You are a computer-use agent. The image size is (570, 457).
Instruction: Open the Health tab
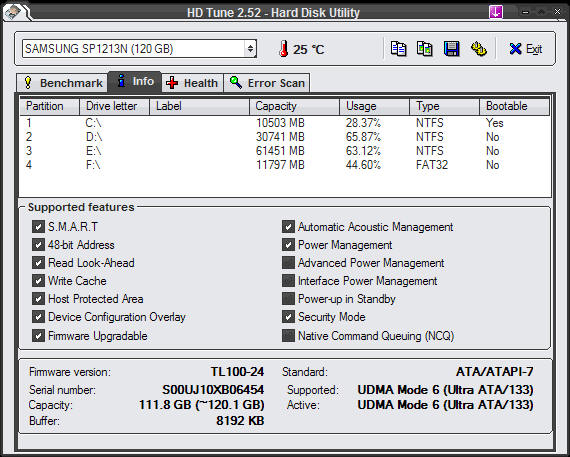[x=192, y=83]
